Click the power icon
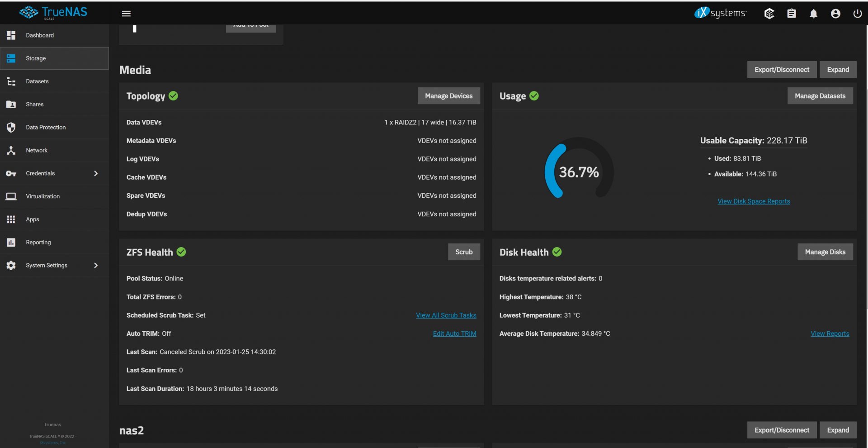 pyautogui.click(x=857, y=14)
